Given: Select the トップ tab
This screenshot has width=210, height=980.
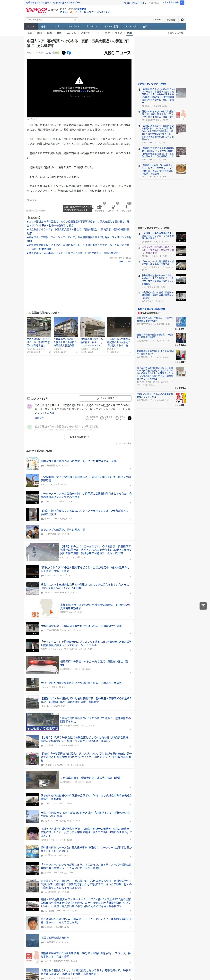Looking at the screenshot, I should (31, 27).
